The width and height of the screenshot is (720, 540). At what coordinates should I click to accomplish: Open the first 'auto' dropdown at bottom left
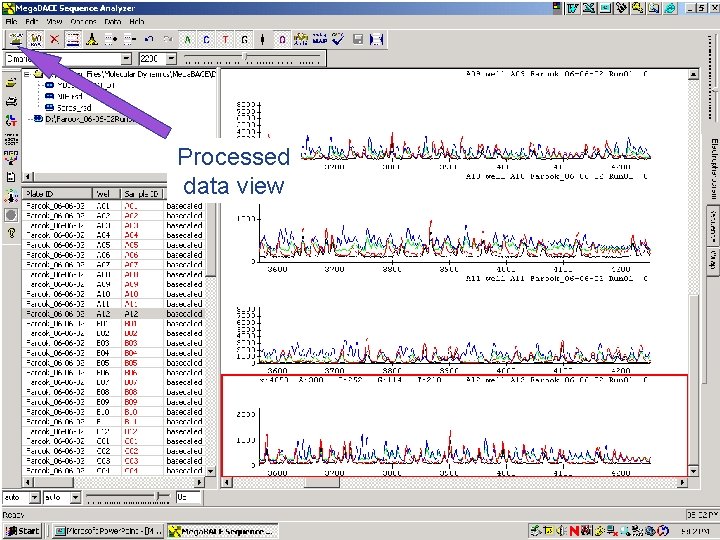34,497
